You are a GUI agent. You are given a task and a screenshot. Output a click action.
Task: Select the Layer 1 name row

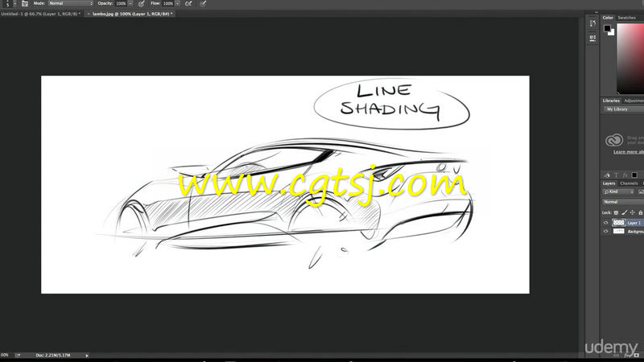click(x=634, y=223)
